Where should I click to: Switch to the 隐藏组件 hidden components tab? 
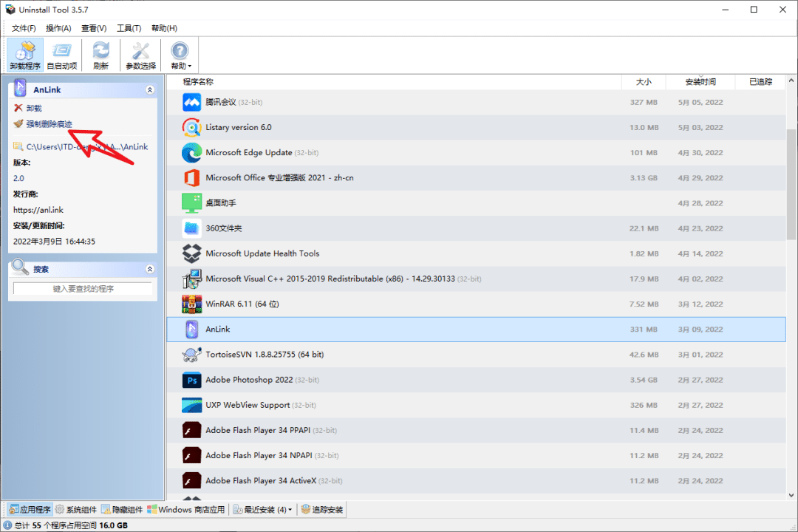(x=122, y=510)
